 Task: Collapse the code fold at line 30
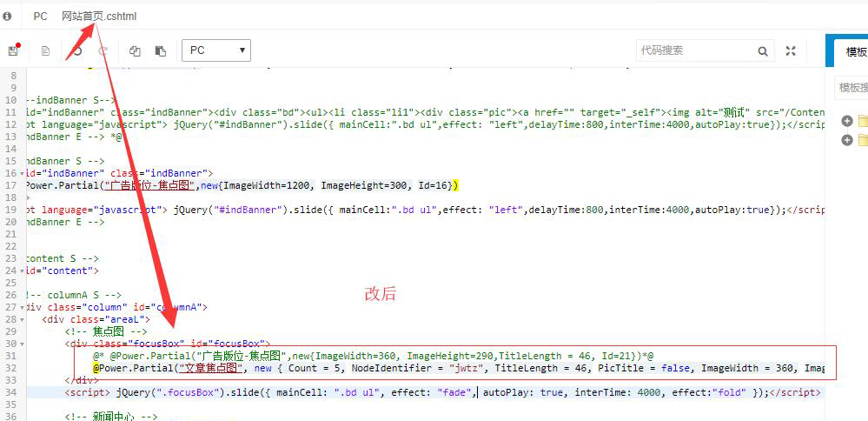(x=23, y=344)
